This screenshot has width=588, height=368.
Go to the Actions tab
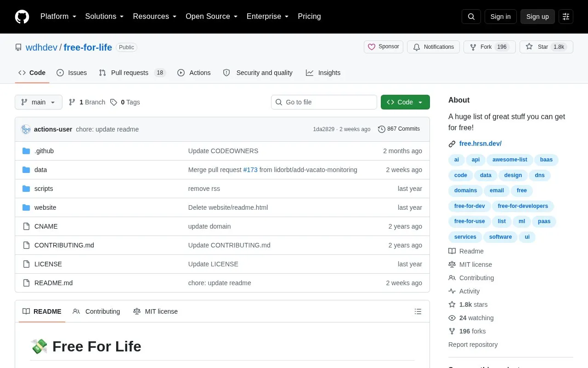194,73
